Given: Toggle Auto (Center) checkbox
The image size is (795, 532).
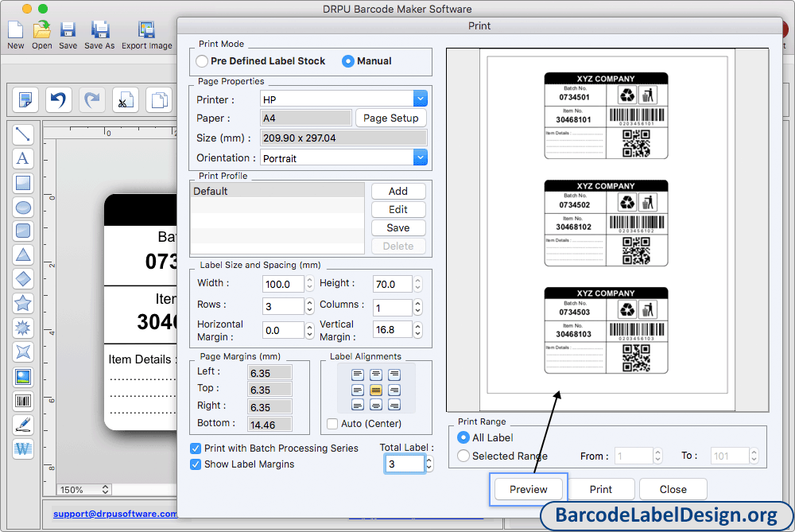Looking at the screenshot, I should coord(332,424).
